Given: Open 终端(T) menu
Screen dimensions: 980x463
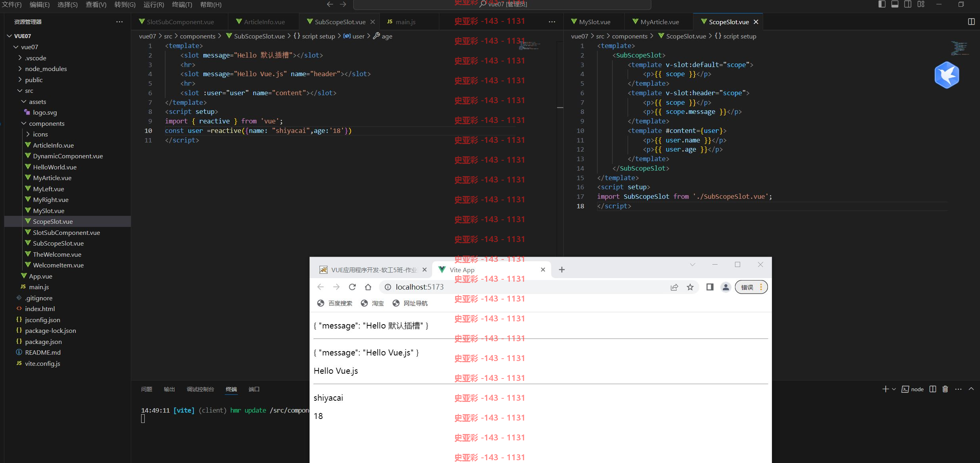Looking at the screenshot, I should [182, 4].
